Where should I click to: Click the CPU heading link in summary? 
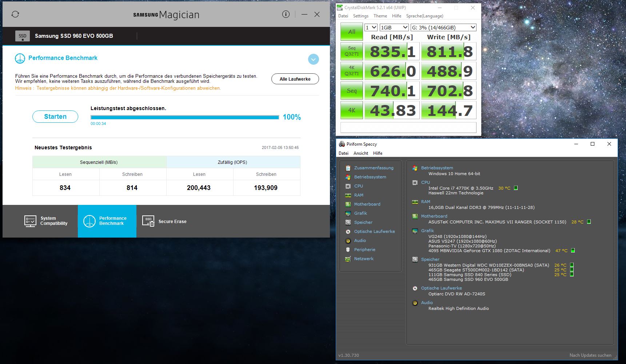click(x=425, y=182)
